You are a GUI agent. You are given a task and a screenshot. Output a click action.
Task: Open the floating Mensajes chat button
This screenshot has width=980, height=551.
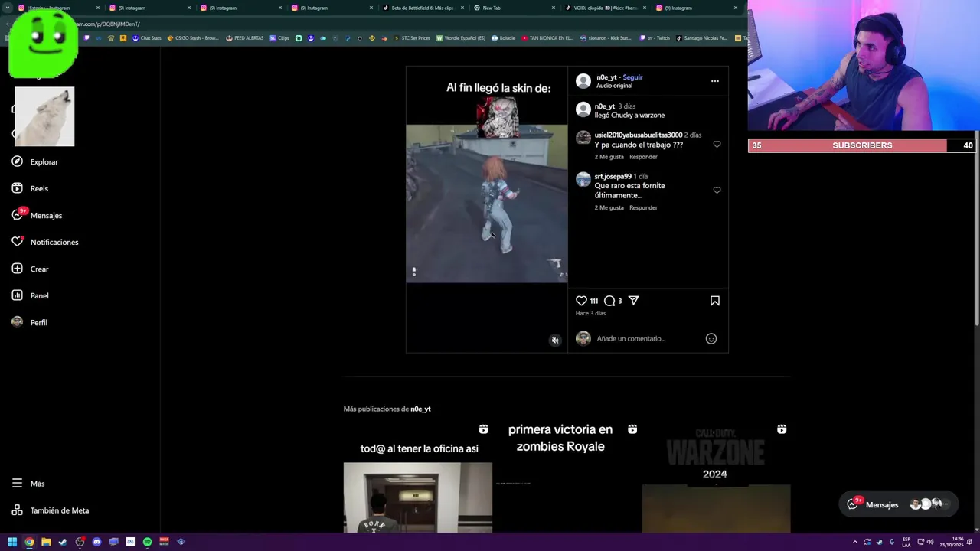tap(899, 504)
